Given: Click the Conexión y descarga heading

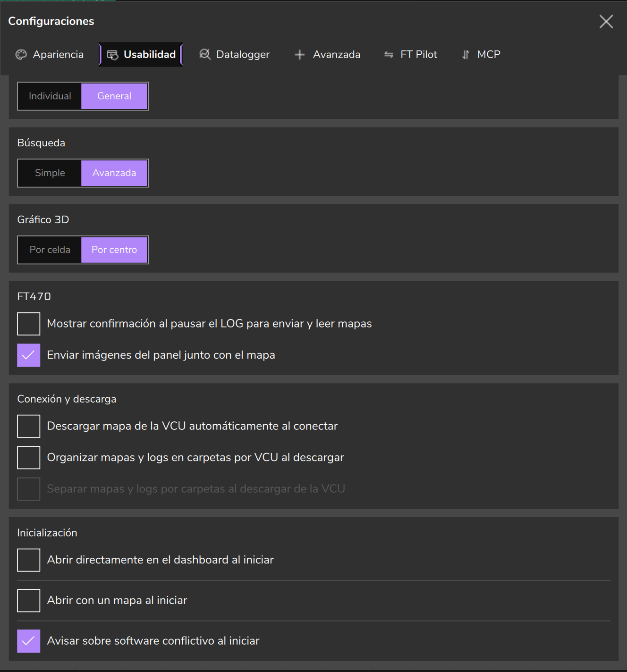Looking at the screenshot, I should pos(67,399).
